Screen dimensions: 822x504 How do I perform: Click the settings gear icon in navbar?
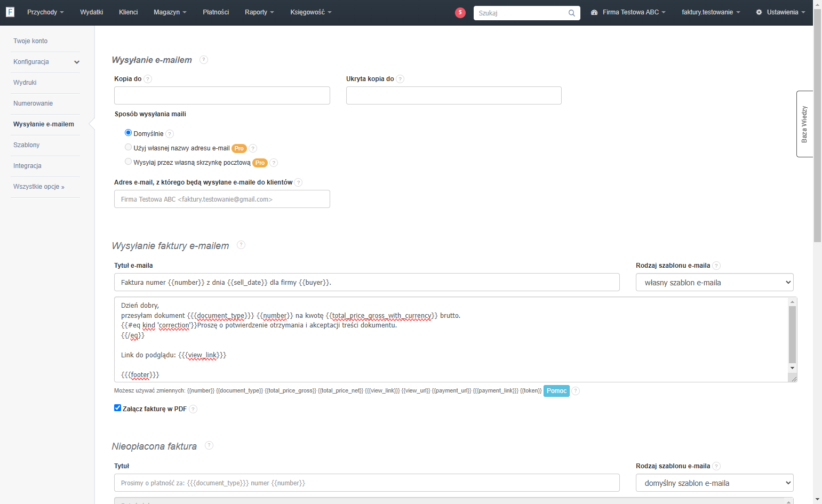point(759,12)
